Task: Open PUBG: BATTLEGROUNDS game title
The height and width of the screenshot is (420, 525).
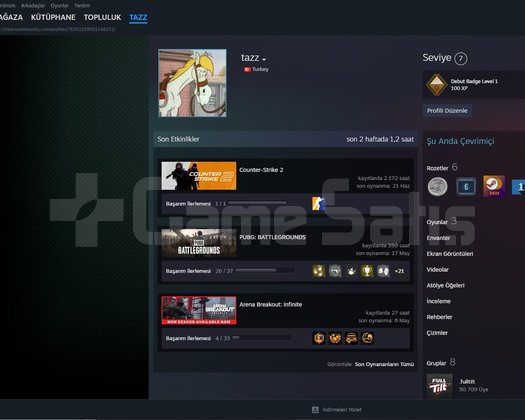Action: tap(273, 237)
